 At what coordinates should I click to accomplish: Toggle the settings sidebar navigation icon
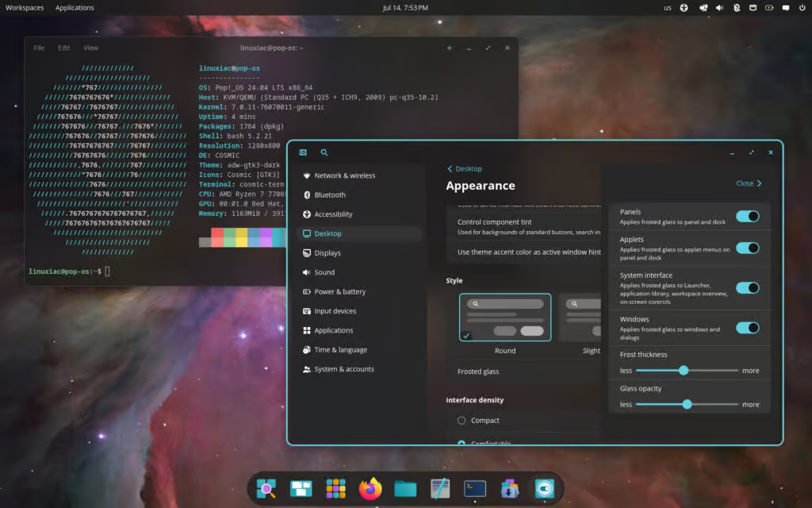click(x=303, y=152)
